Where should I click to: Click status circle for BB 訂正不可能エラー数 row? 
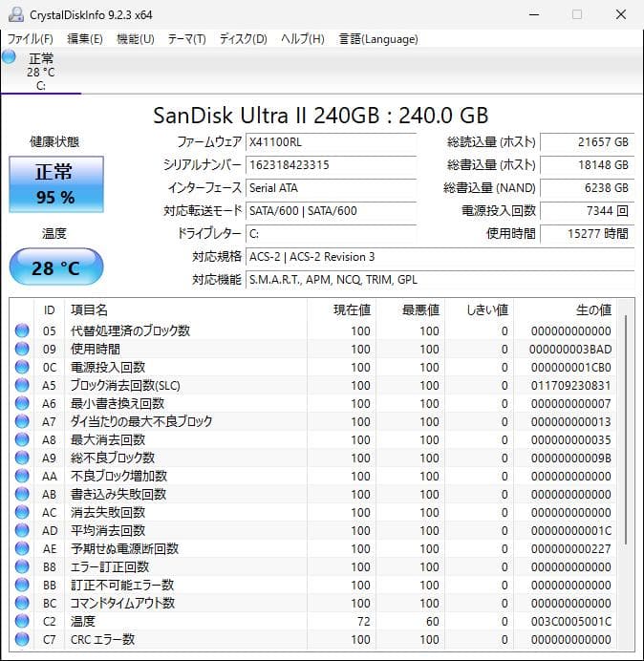pyautogui.click(x=22, y=585)
